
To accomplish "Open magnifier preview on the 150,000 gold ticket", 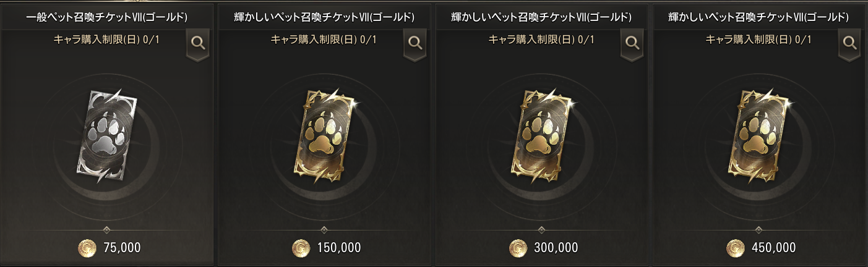I will [416, 43].
